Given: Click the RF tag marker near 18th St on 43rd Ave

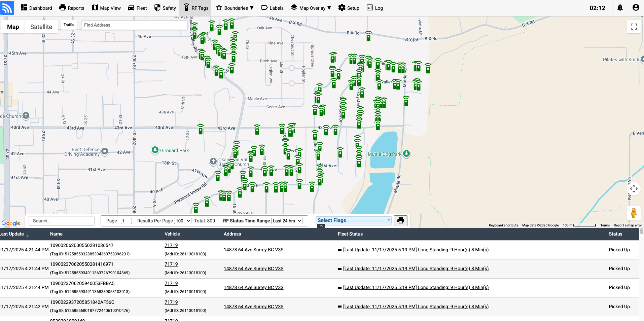Looking at the screenshot, I should pos(201,129).
